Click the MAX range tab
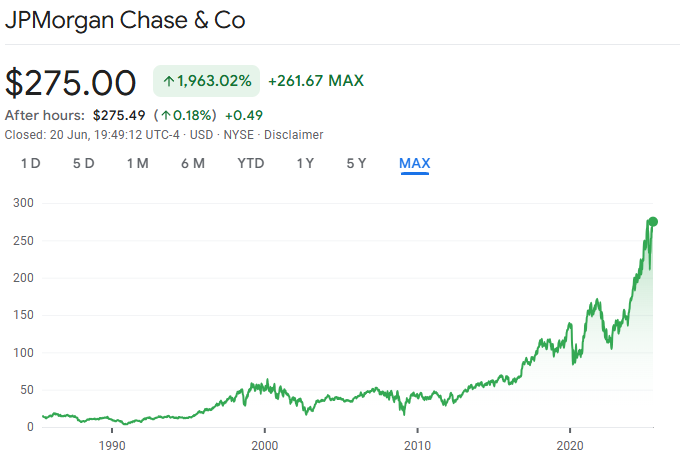Screen dimensions: 680x465 click(x=415, y=163)
